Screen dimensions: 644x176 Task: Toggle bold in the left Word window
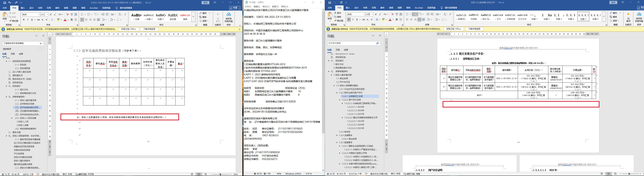[24, 19]
